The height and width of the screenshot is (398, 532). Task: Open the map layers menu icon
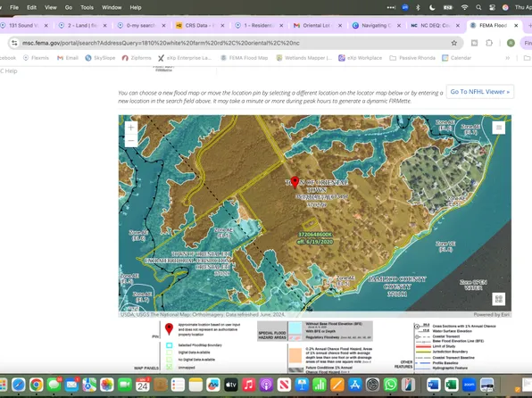coord(498,128)
